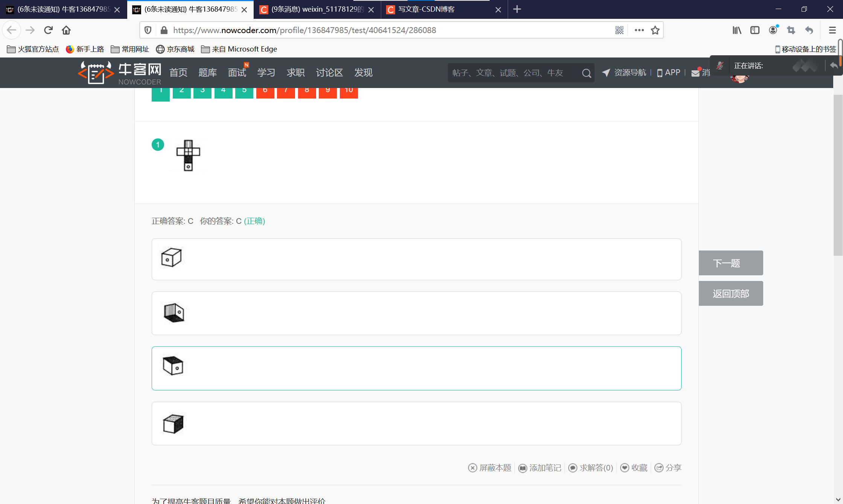Click the reply arrow in the speaking overlay
The height and width of the screenshot is (504, 843).
coord(834,65)
